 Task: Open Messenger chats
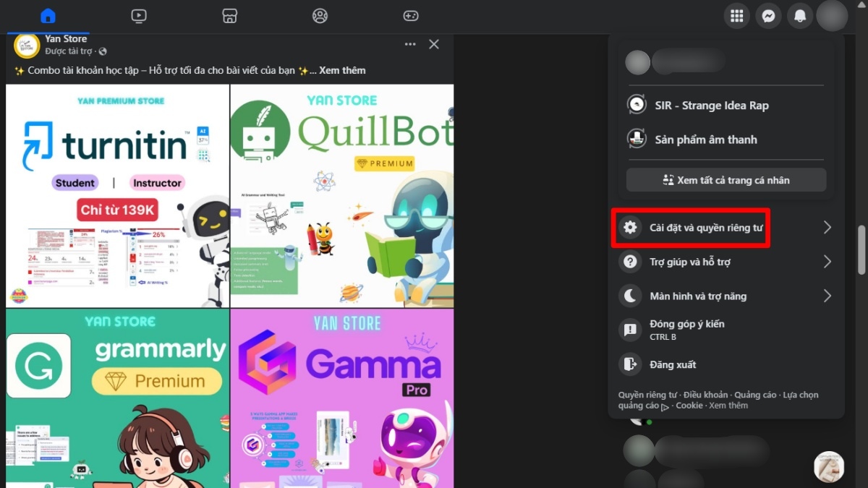tap(769, 16)
